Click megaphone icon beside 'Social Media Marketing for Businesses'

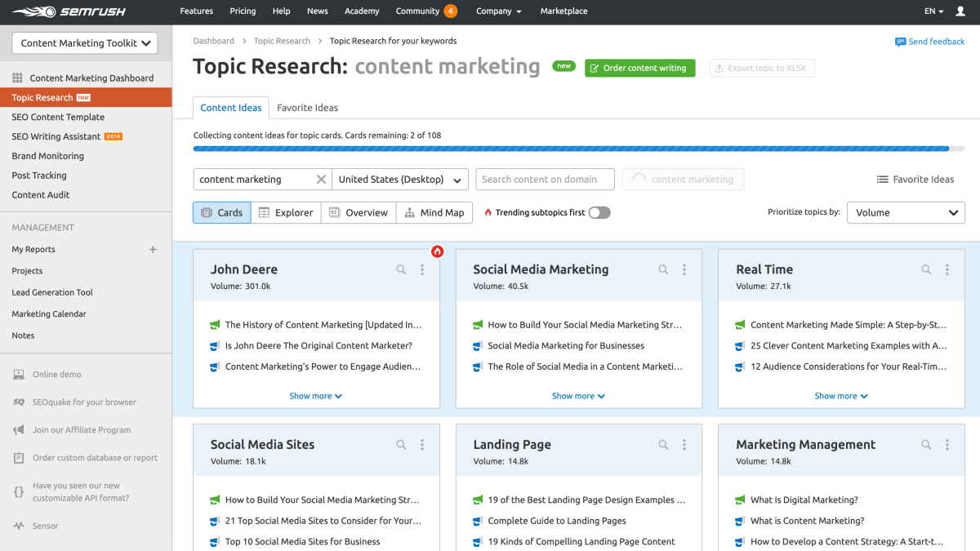[478, 346]
